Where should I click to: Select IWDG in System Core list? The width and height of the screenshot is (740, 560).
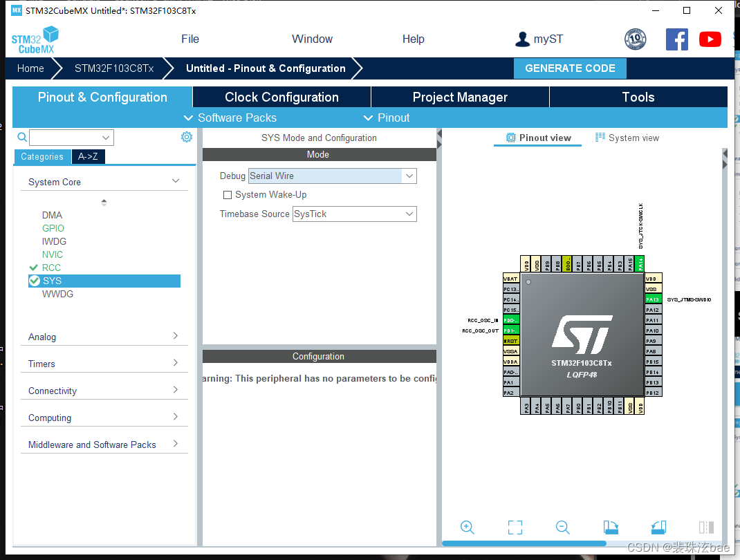point(54,241)
